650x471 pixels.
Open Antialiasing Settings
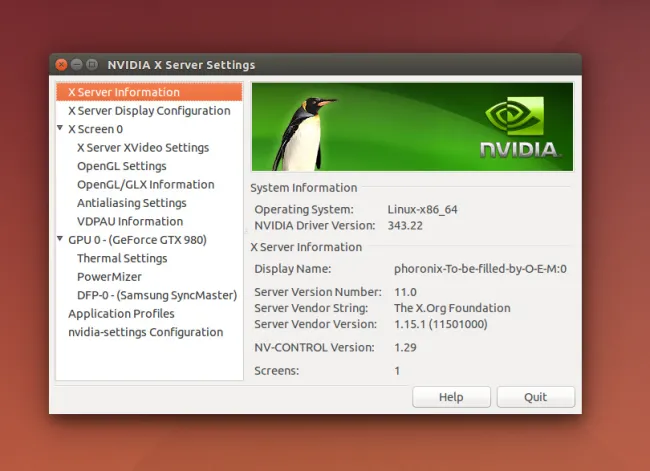(x=131, y=203)
